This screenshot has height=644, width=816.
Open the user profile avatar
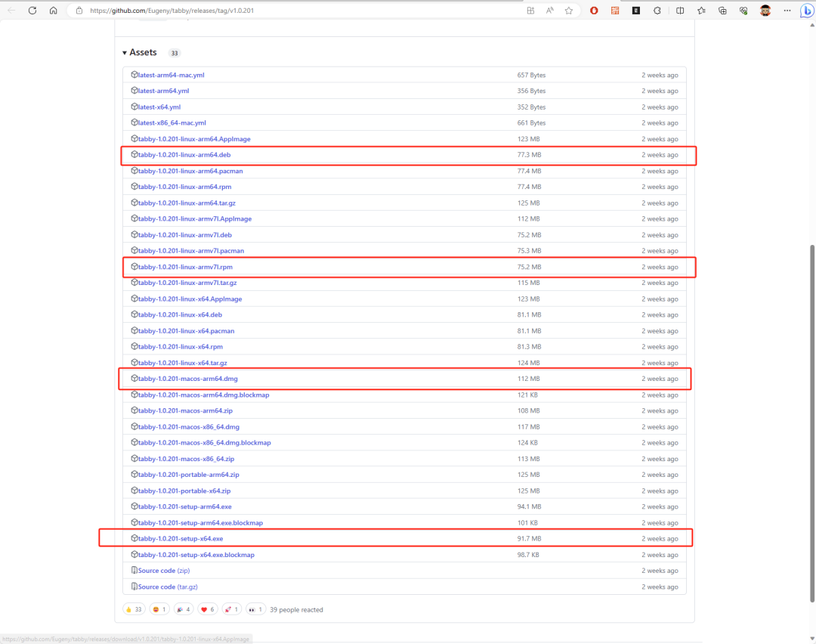[x=765, y=11]
